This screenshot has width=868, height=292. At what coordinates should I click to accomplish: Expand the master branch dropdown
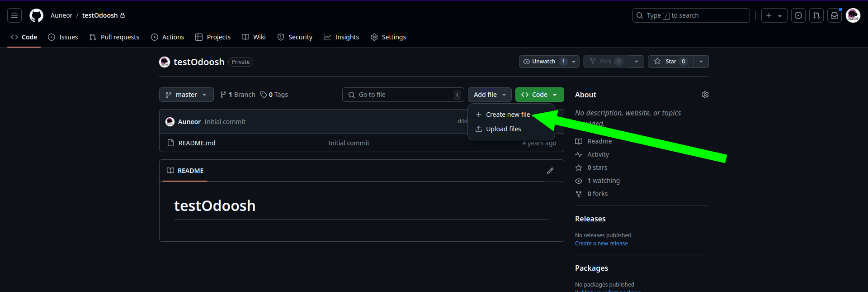186,95
